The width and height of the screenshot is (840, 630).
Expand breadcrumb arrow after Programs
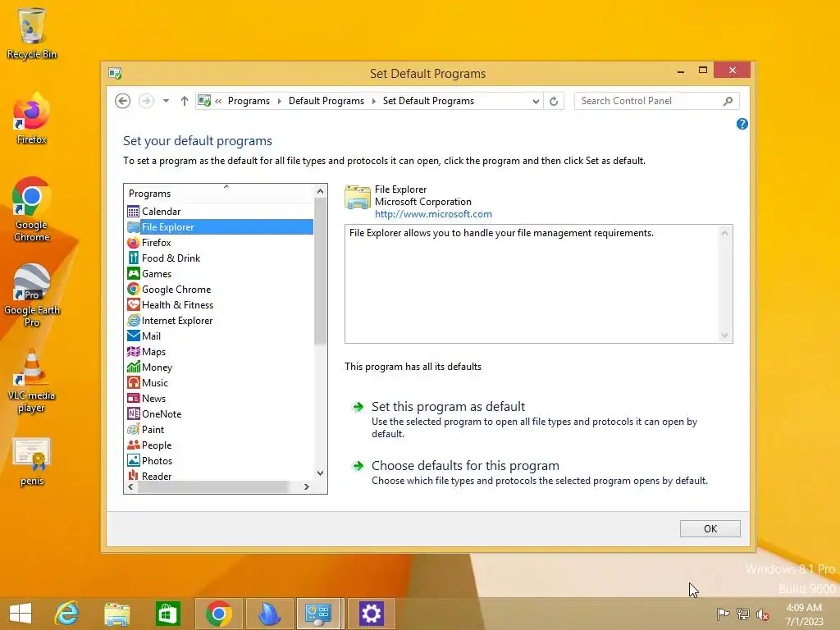click(279, 101)
